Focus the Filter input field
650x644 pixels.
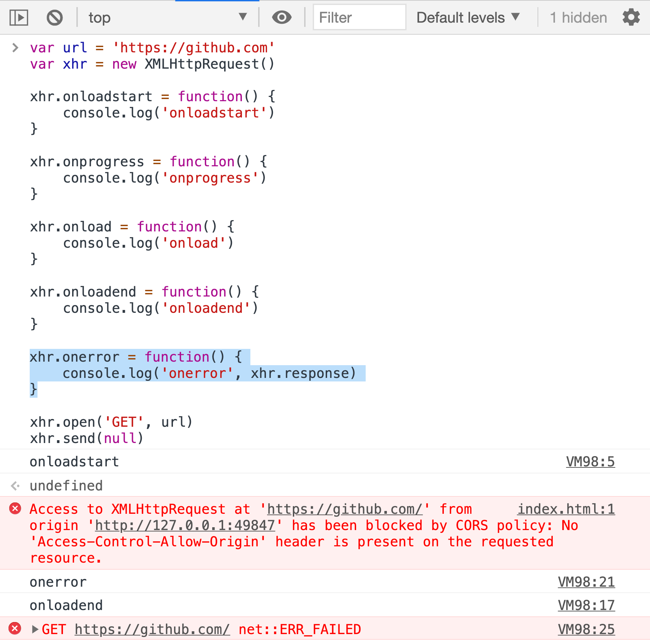(x=359, y=17)
